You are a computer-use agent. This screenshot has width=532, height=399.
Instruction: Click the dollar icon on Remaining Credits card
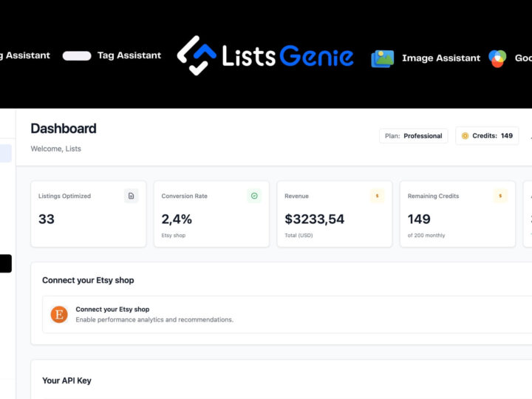point(500,196)
